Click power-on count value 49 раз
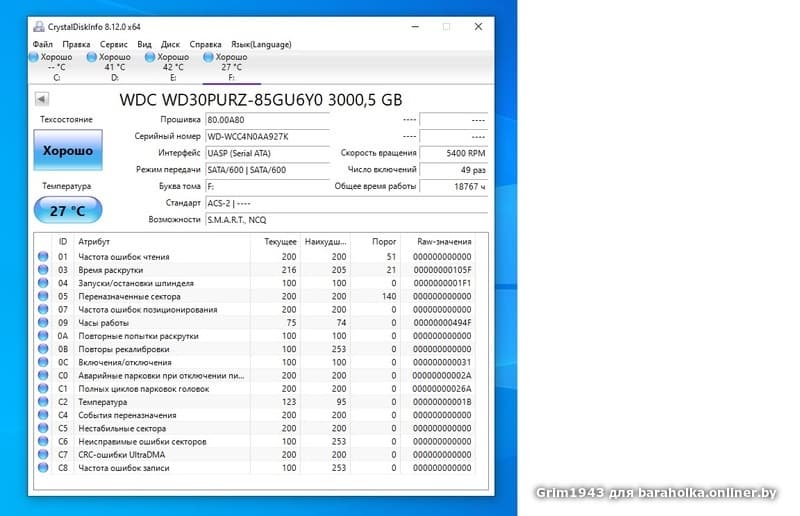Viewport: 800px width, 516px height. [x=453, y=170]
